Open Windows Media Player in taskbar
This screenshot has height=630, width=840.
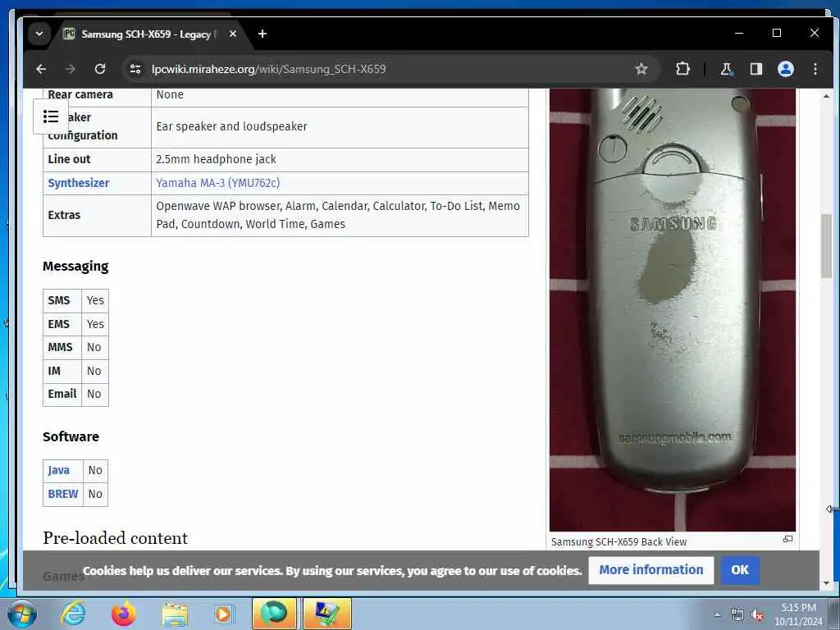[224, 614]
